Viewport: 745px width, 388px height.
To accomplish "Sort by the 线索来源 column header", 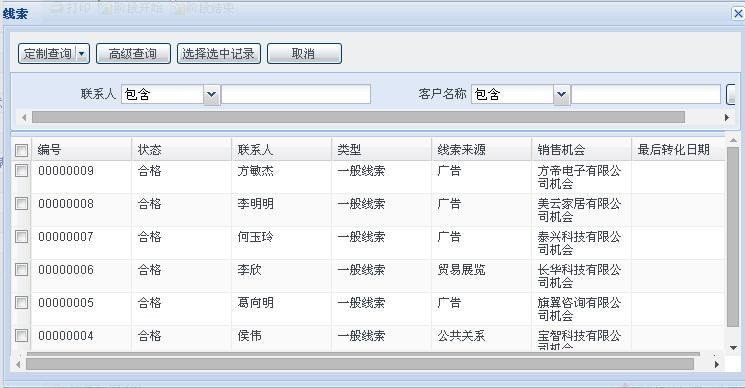I will click(481, 150).
